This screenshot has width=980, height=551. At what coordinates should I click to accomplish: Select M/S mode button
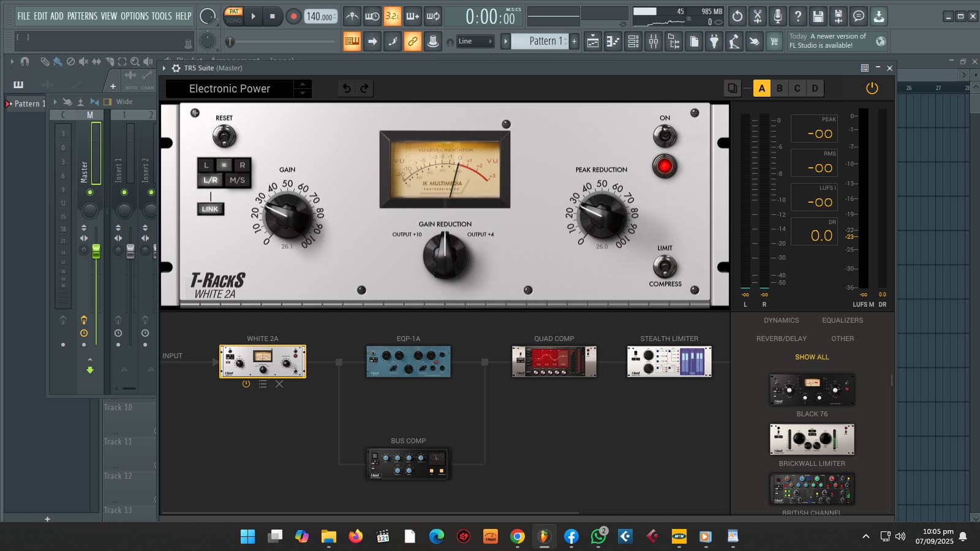[237, 180]
